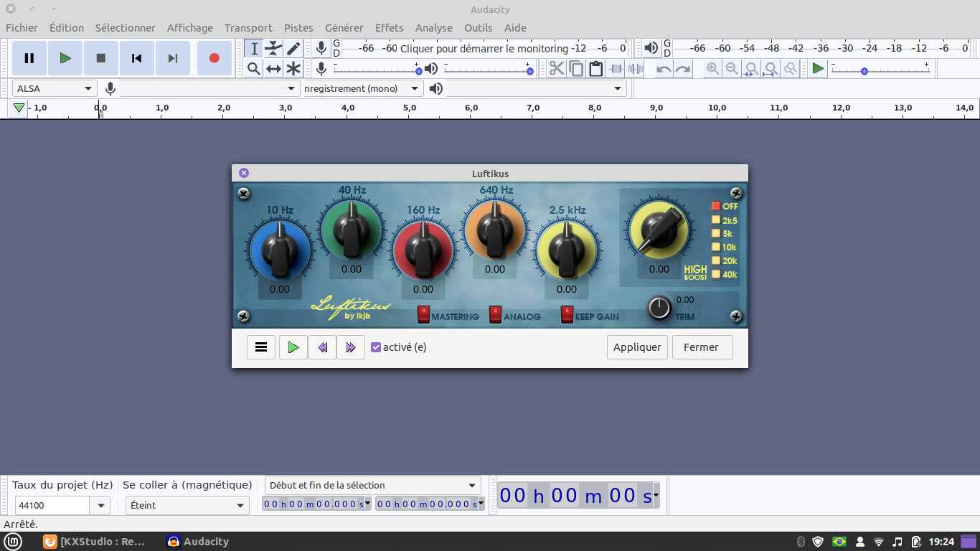Click the Paste clipboard icon
This screenshot has width=980, height=551.
(x=595, y=68)
